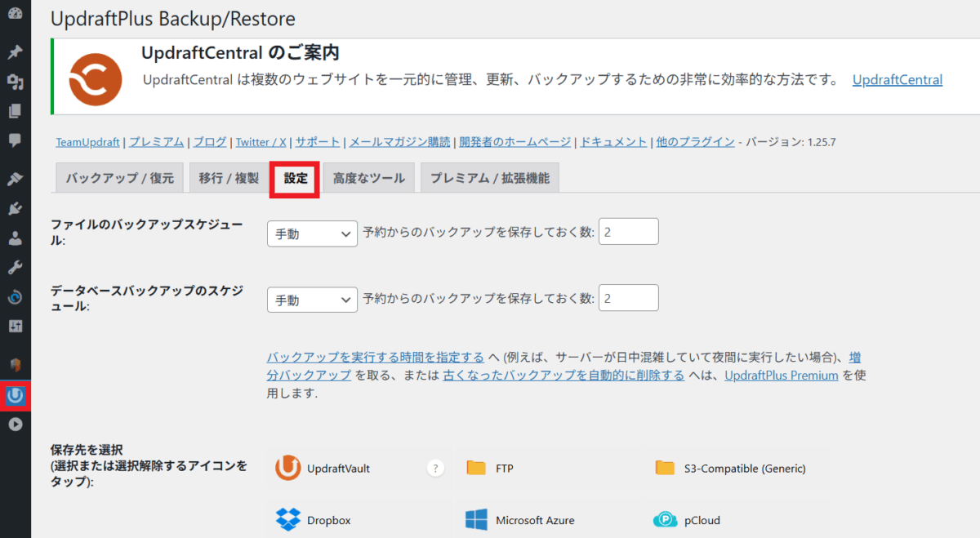Screen dimensions: 980x538
Task: Click the UpdraftVault help question mark
Action: point(436,468)
